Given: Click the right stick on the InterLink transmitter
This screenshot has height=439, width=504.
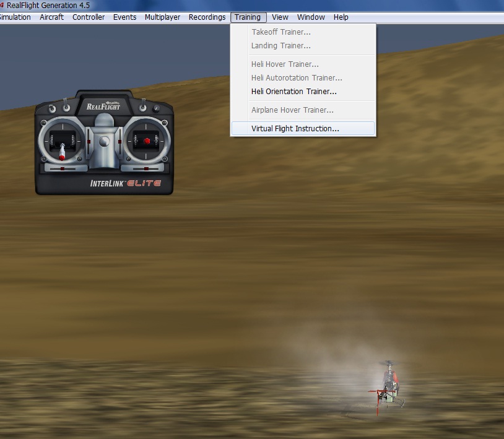Looking at the screenshot, I should click(x=147, y=141).
